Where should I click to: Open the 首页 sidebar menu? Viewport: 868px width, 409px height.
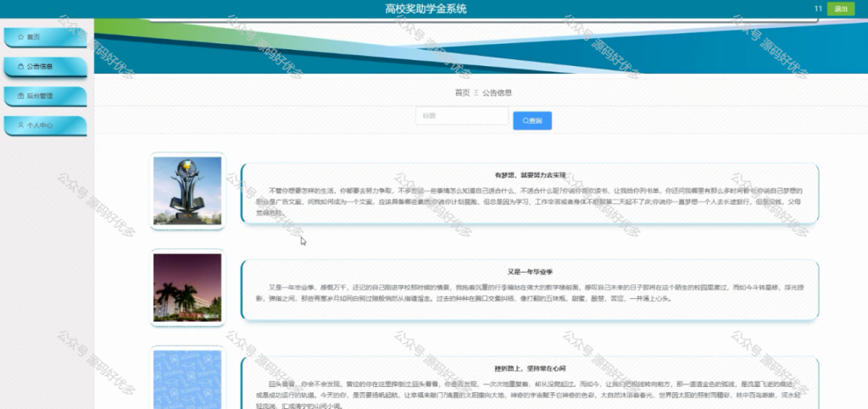46,37
